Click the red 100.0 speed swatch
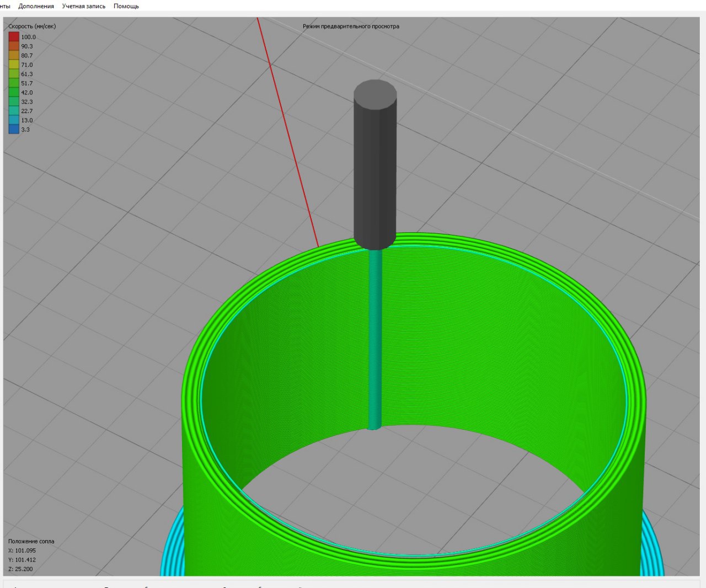The height and width of the screenshot is (588, 706). coord(14,37)
